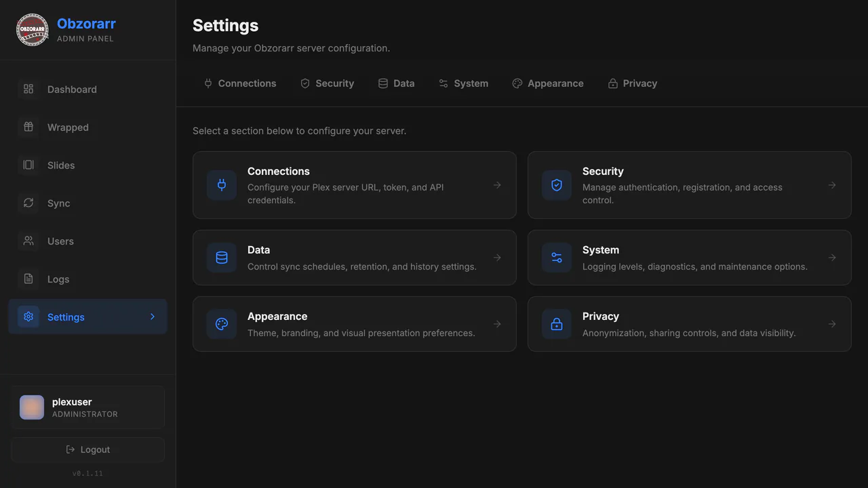This screenshot has height=488, width=868.
Task: Click the padlock icon on Privacy card
Action: click(557, 324)
